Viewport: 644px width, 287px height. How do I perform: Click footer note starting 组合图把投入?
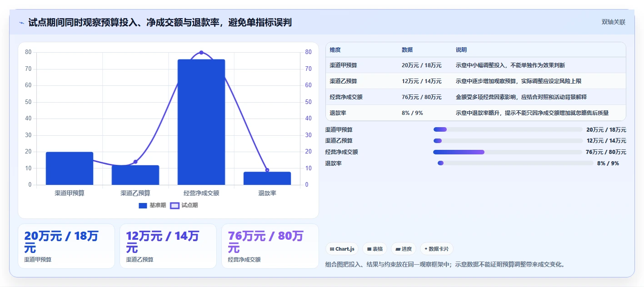pos(445,264)
